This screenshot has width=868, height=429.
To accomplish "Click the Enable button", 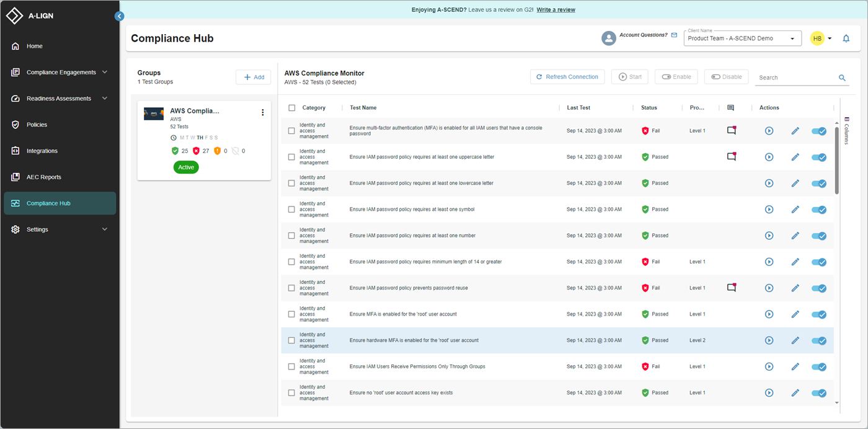I will (x=676, y=77).
